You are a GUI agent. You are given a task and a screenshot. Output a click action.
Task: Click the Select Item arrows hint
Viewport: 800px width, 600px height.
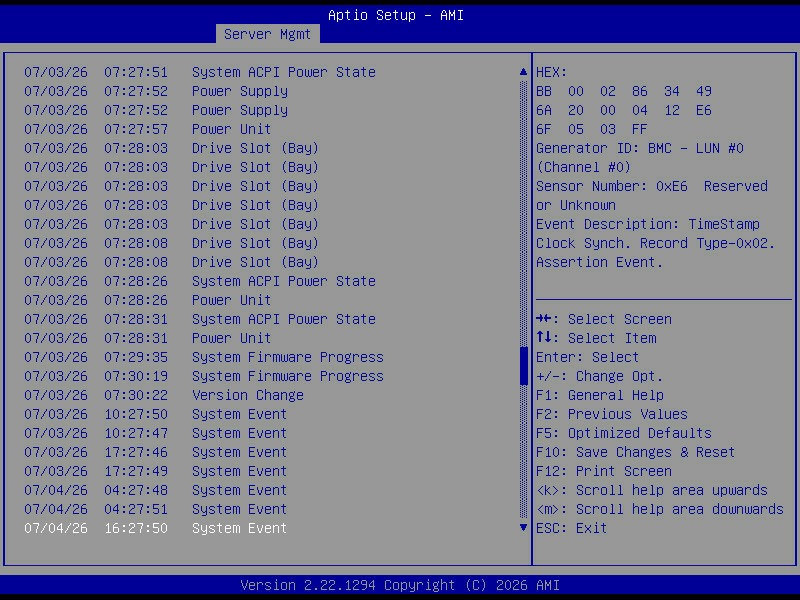[596, 338]
